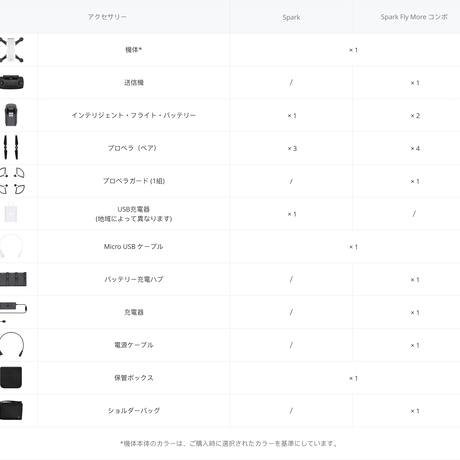The height and width of the screenshot is (460, 460).
Task: Select the battery charging hub icon
Action: pos(13,279)
